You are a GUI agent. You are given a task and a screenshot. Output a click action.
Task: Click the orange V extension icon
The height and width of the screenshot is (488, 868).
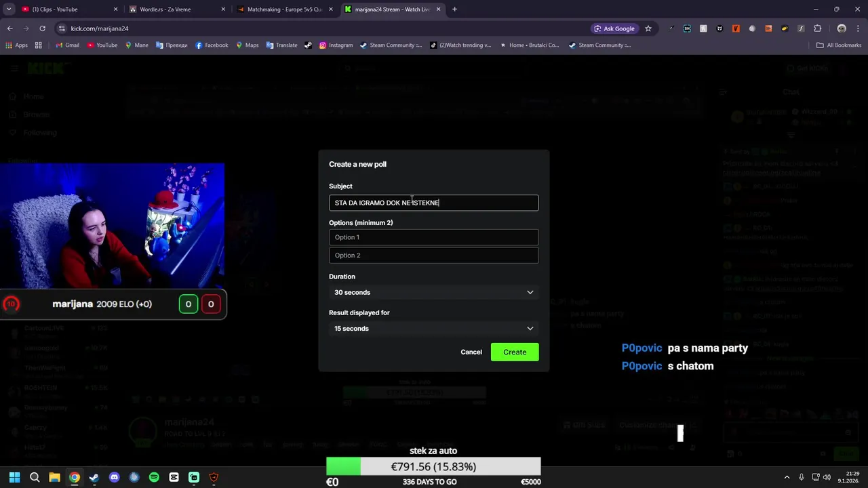coord(736,28)
